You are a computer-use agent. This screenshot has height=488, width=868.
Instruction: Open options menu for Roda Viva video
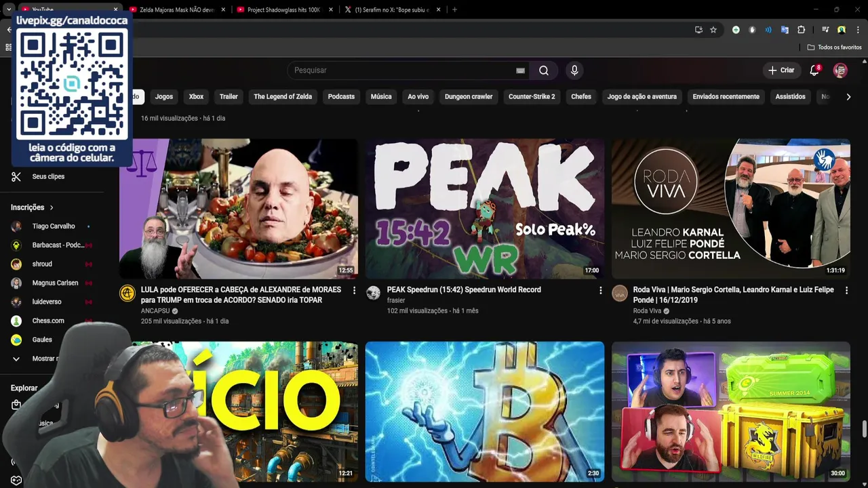point(846,290)
